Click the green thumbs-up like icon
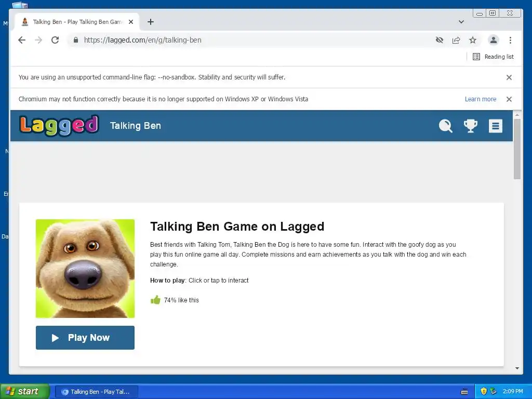 click(155, 300)
